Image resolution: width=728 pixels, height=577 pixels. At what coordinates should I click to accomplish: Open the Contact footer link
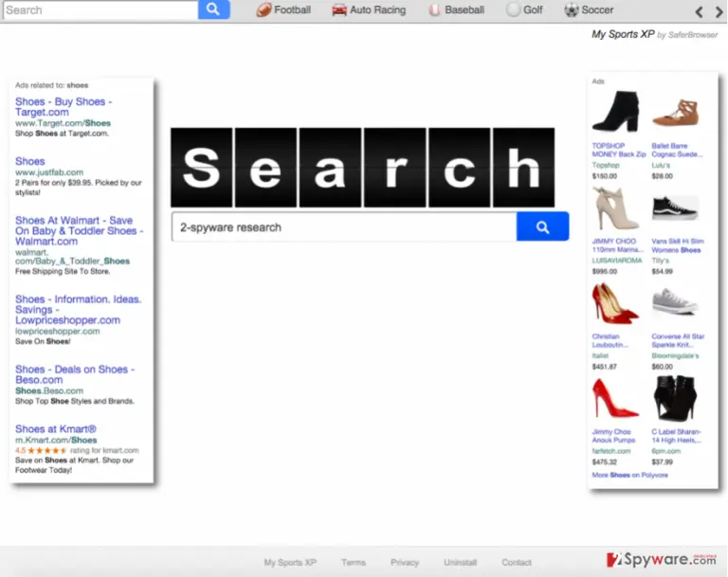(517, 562)
